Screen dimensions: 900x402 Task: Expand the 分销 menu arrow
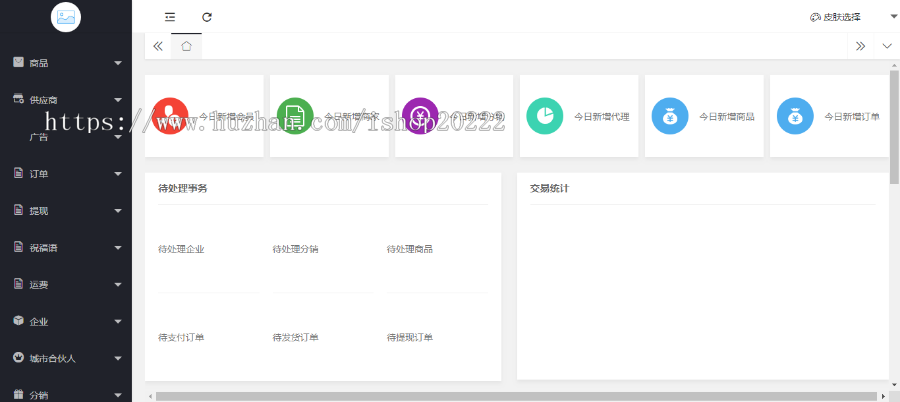click(118, 395)
